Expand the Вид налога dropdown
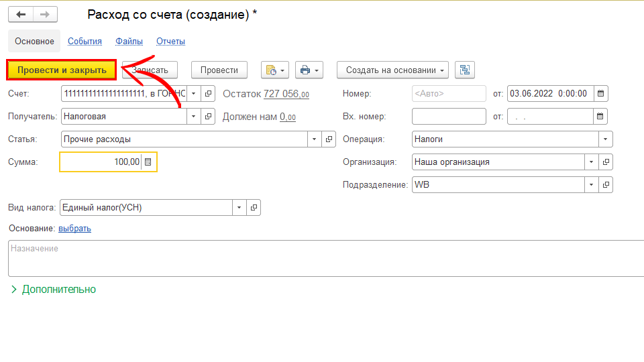The width and height of the screenshot is (644, 362). 239,208
